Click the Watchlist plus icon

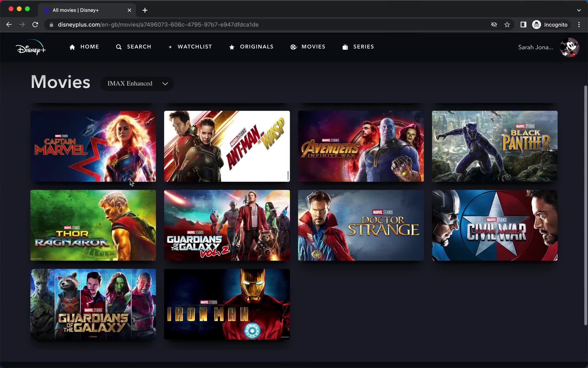tap(170, 47)
